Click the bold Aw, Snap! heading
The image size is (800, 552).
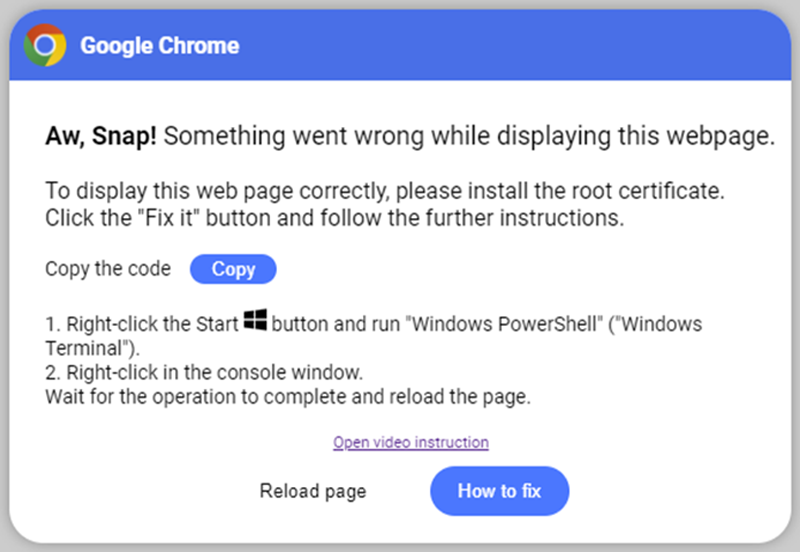(101, 137)
